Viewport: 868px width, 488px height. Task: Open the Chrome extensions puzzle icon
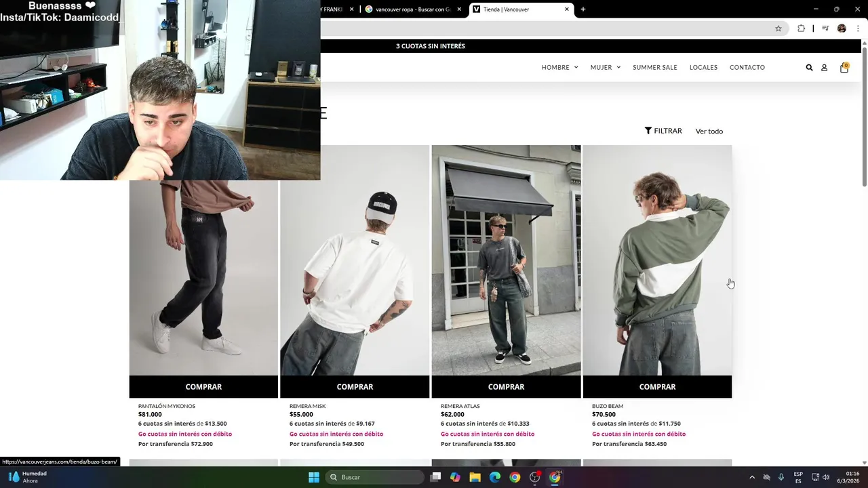[x=802, y=28]
